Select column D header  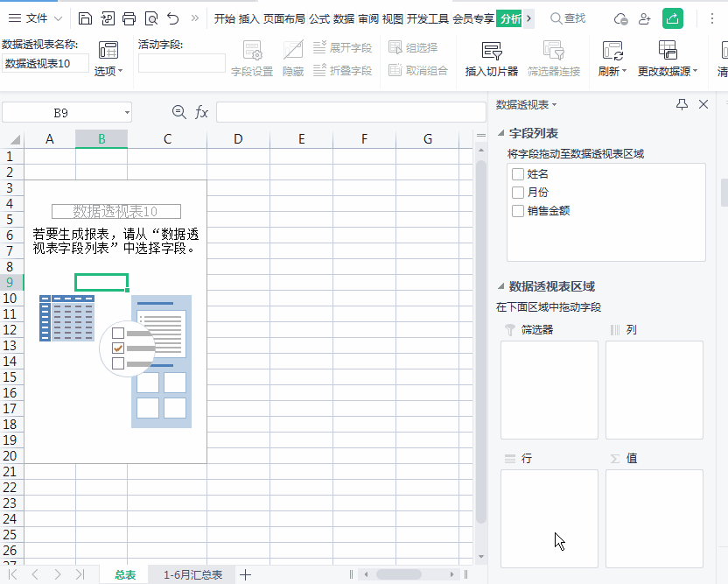point(238,139)
